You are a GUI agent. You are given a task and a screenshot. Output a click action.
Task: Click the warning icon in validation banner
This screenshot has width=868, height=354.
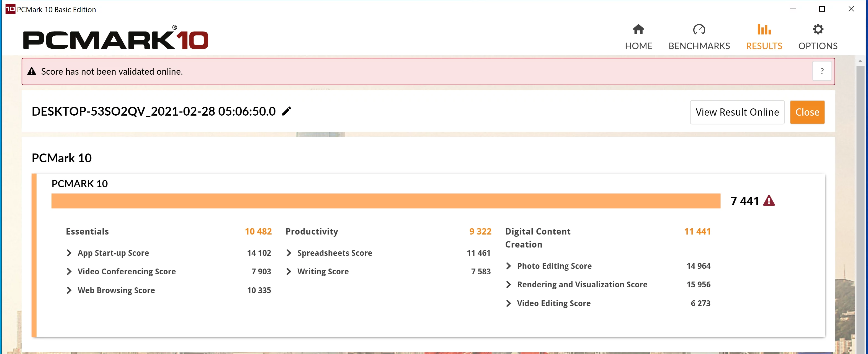(x=32, y=71)
